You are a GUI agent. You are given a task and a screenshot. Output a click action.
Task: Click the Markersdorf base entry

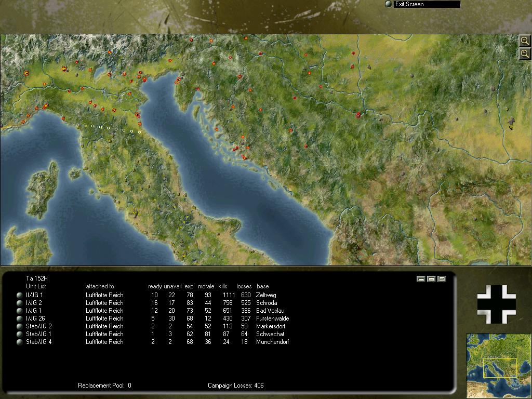[x=270, y=326]
